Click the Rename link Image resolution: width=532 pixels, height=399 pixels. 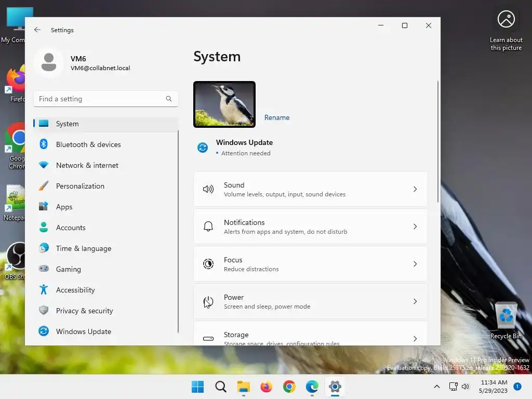277,117
